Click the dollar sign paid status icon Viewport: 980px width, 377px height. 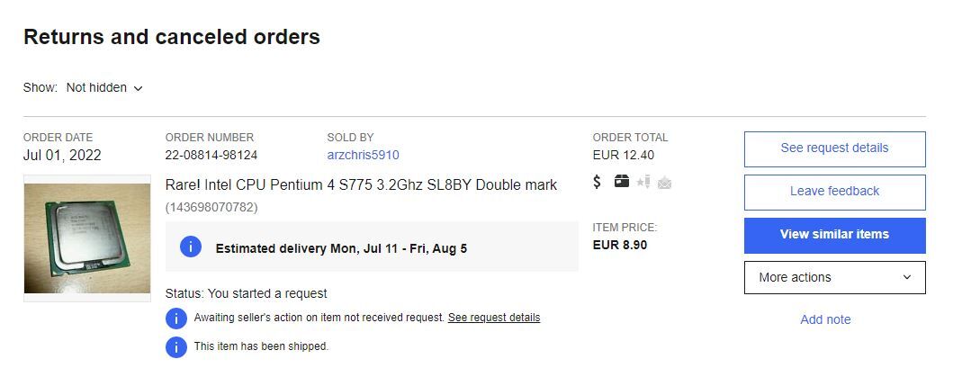pos(598,182)
